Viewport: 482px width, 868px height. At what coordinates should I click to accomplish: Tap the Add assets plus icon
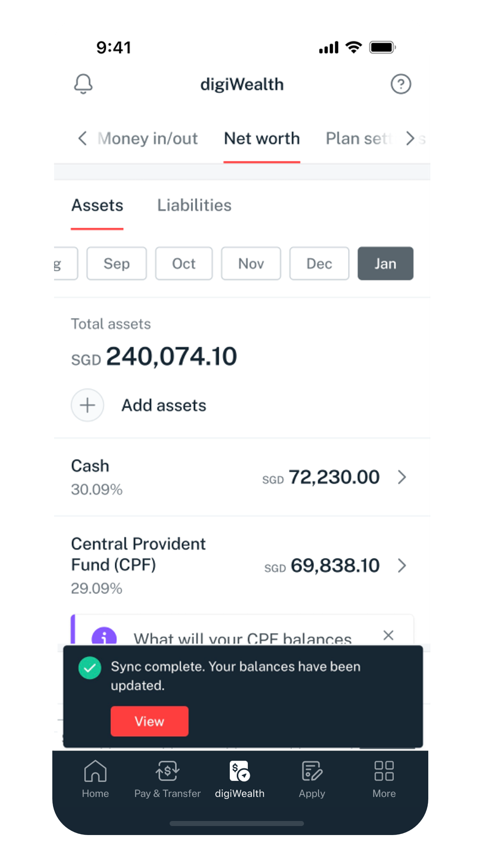click(87, 405)
